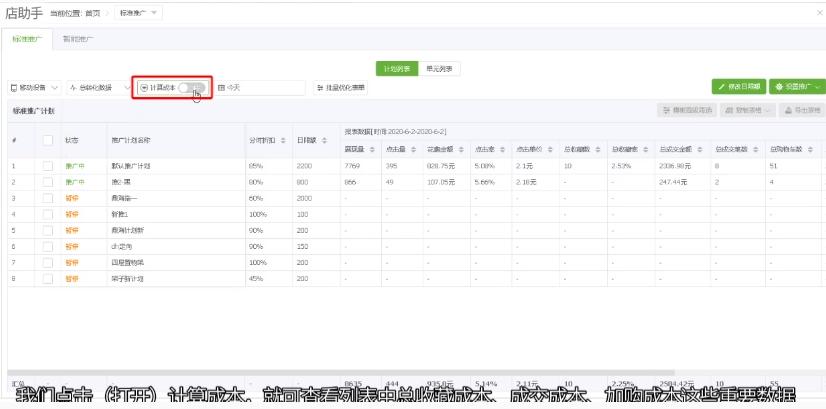
Task: Click the device icon in 移动设备 selector
Action: [14, 87]
